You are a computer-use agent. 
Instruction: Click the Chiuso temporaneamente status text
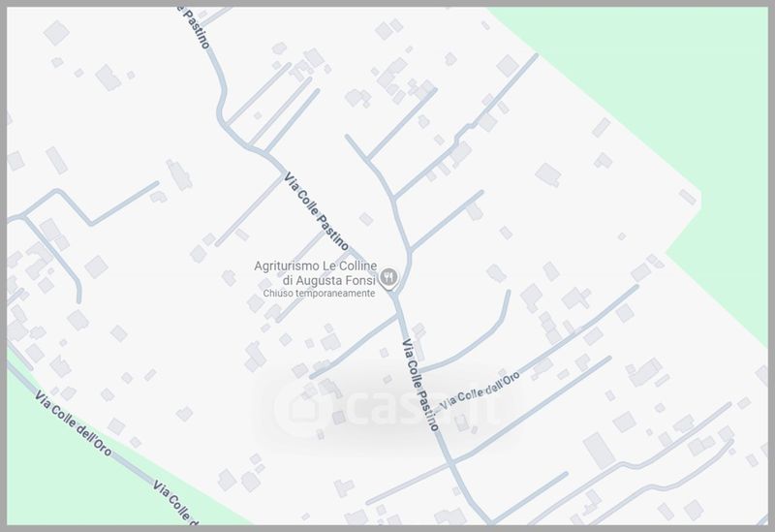[x=319, y=294]
